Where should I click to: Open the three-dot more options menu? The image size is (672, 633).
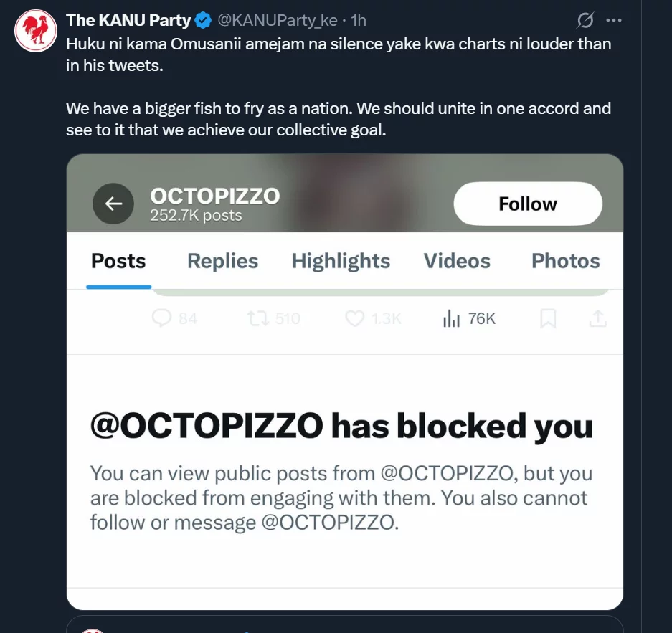coord(614,20)
